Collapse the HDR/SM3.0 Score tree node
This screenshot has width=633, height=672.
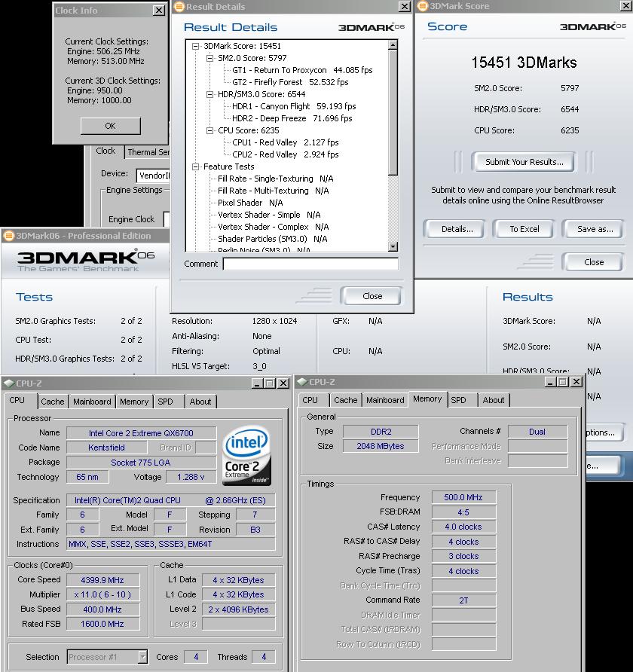pyautogui.click(x=210, y=94)
